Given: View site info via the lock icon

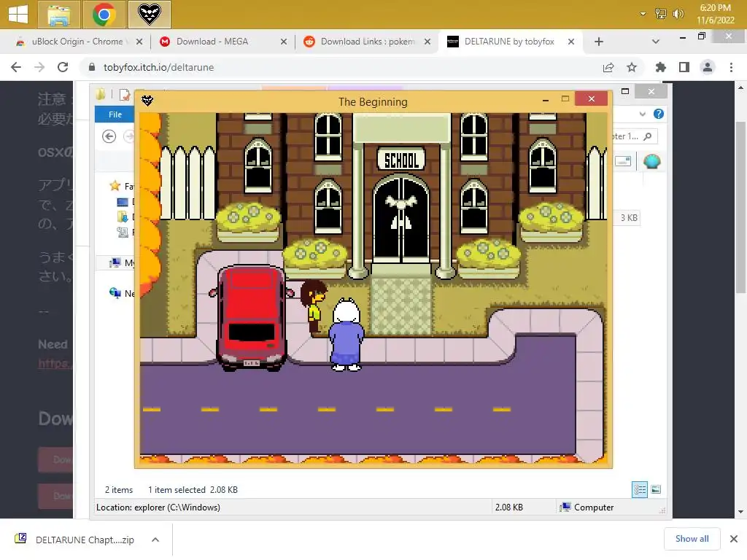Looking at the screenshot, I should (92, 67).
